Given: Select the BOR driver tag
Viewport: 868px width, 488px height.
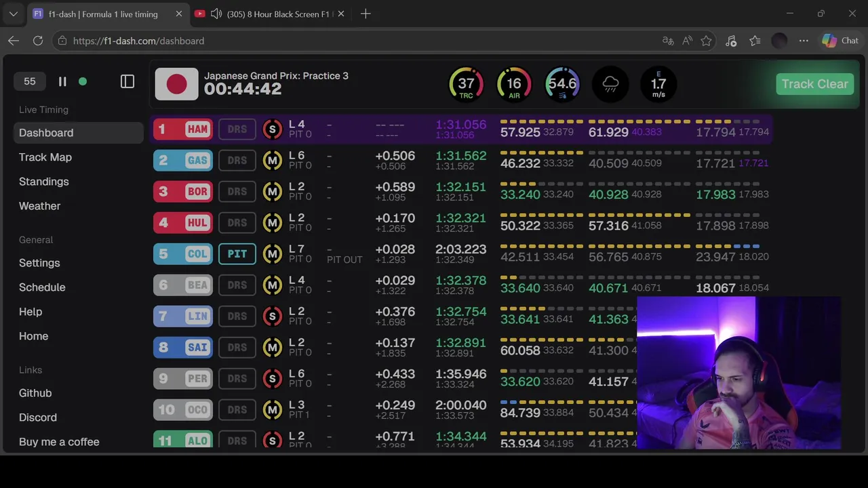Looking at the screenshot, I should point(183,191).
